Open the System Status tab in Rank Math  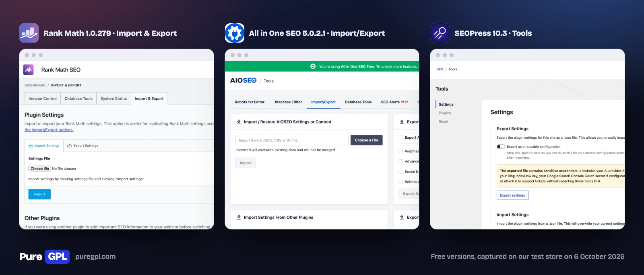click(x=114, y=99)
